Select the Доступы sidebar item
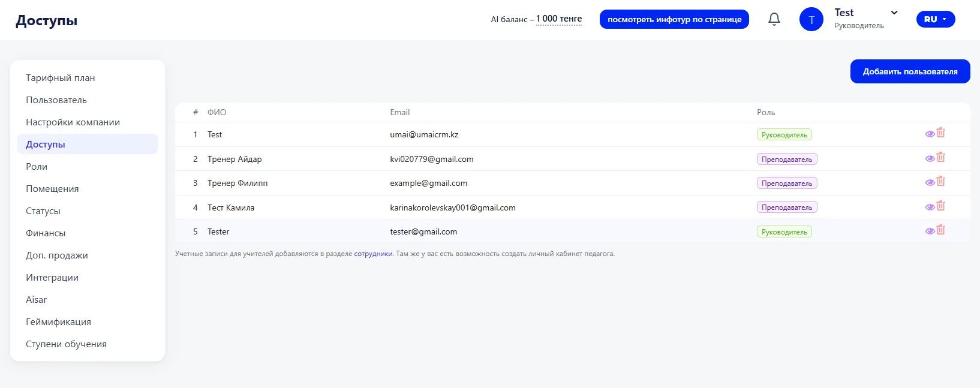Screen dimensions: 980x388 point(88,144)
